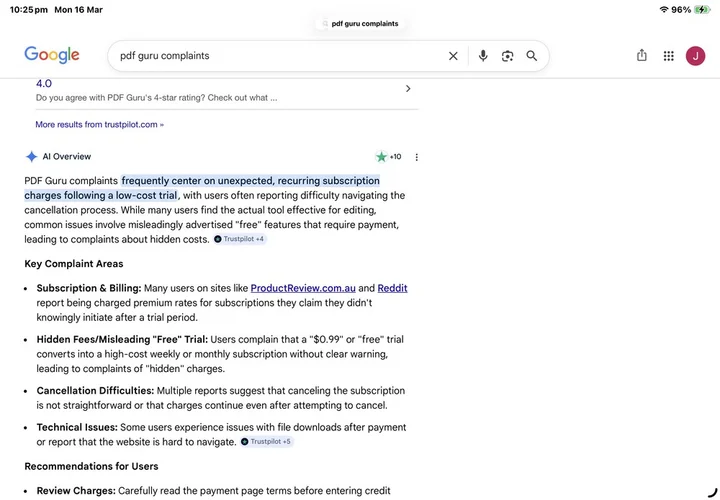Open More results from trustpilot.com

click(x=100, y=124)
